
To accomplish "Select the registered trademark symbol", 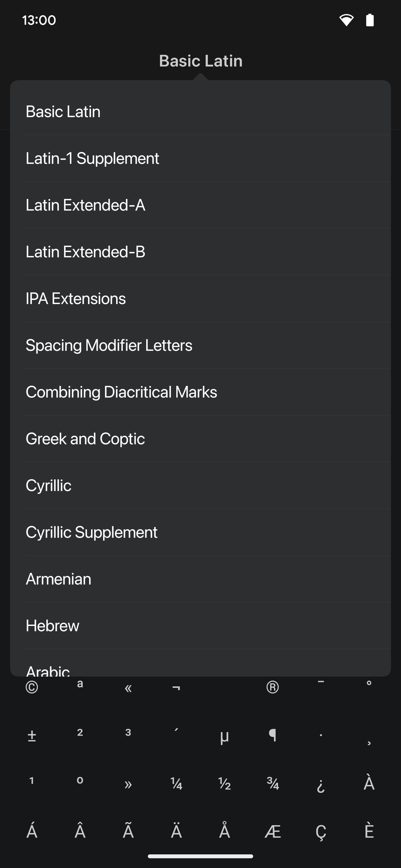I will click(273, 687).
